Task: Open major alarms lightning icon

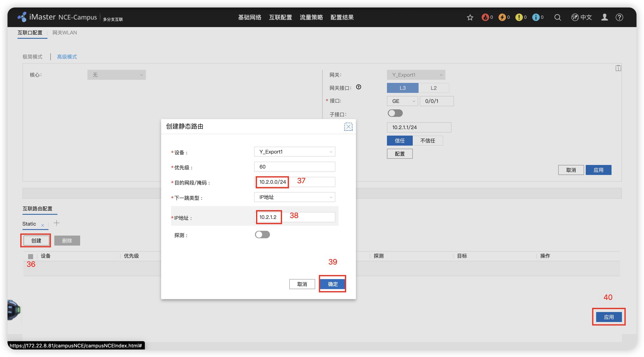Action: click(x=502, y=17)
